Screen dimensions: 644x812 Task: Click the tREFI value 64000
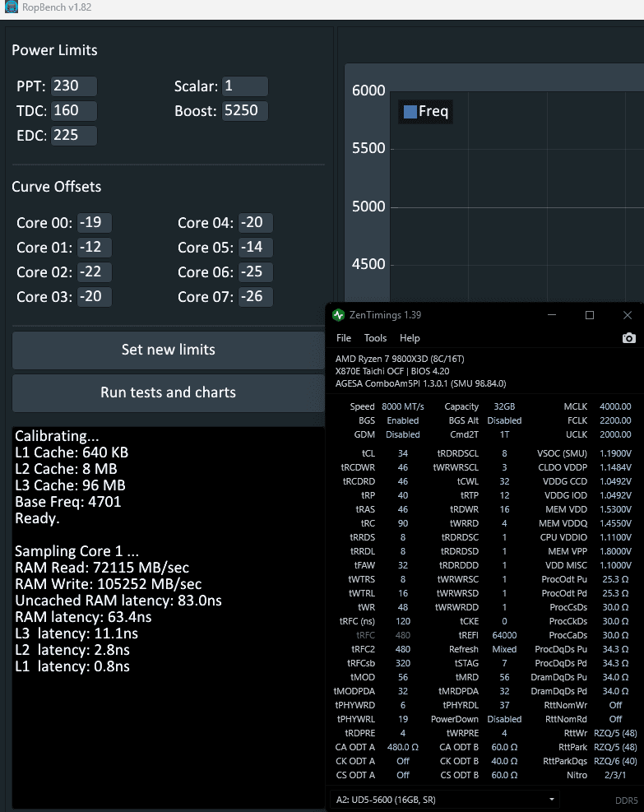[504, 635]
